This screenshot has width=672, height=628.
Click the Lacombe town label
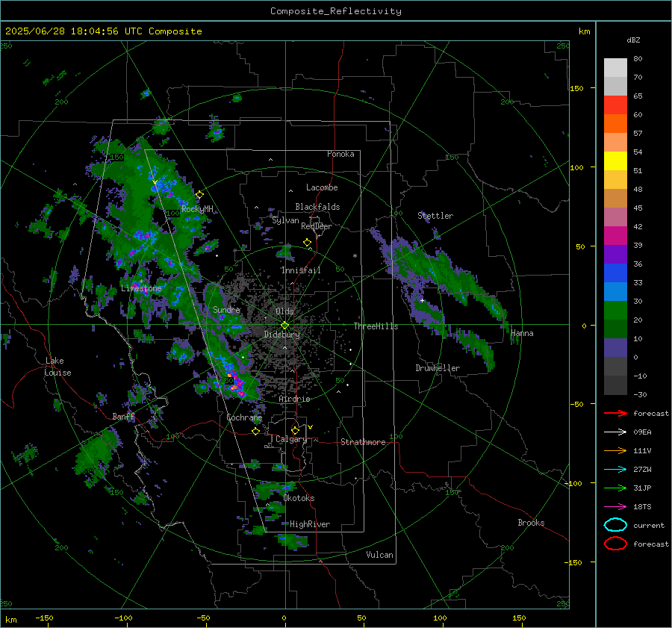click(x=322, y=187)
